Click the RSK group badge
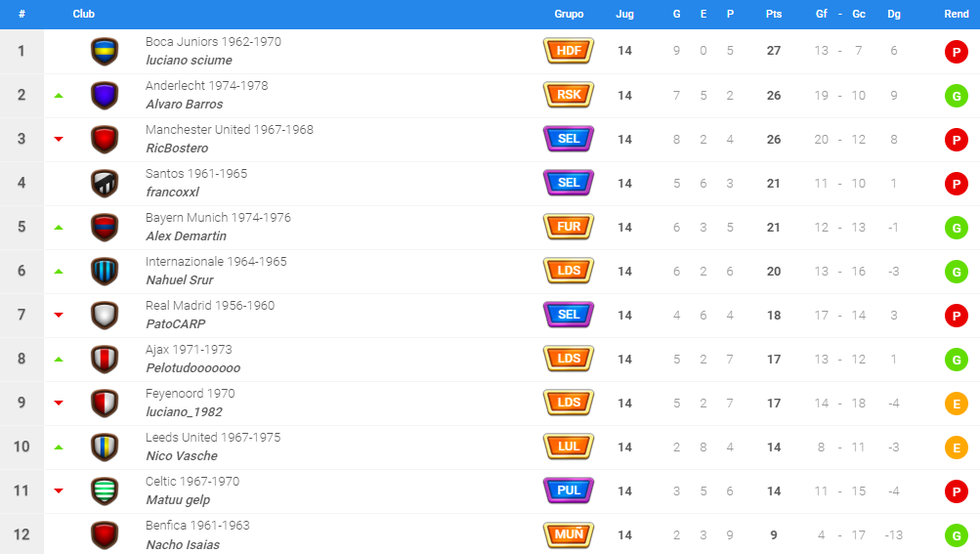980x554 pixels. click(569, 95)
